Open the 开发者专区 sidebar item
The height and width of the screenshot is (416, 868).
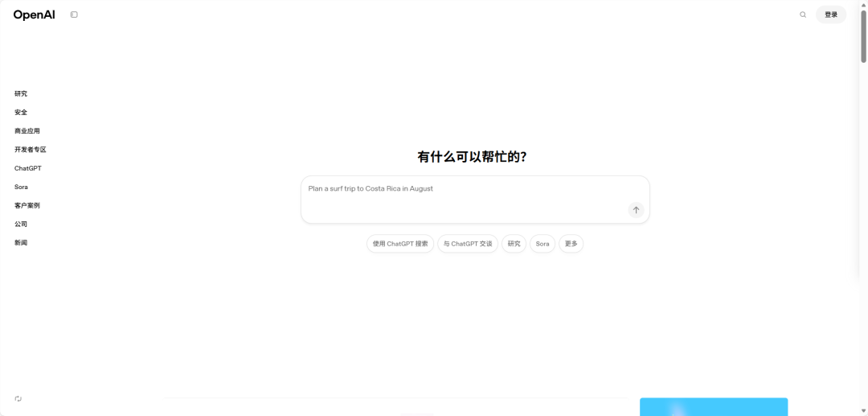point(31,150)
